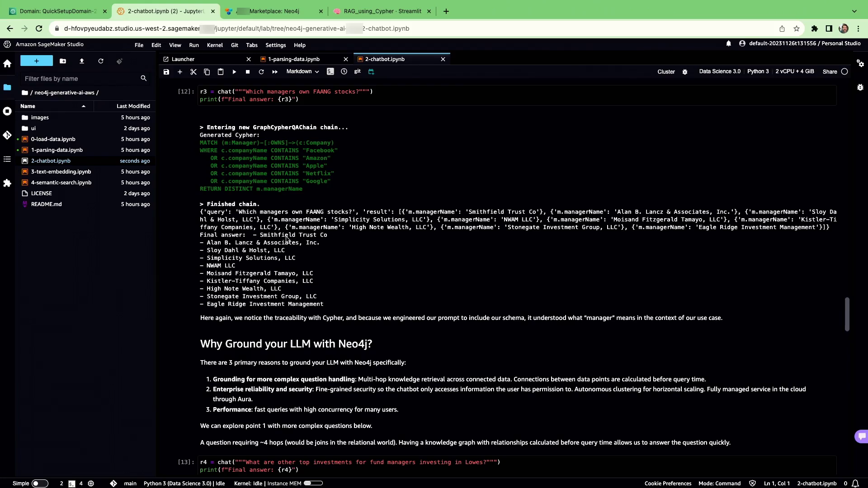Open Git panel in left sidebar
Image resolution: width=868 pixels, height=488 pixels.
[7, 135]
